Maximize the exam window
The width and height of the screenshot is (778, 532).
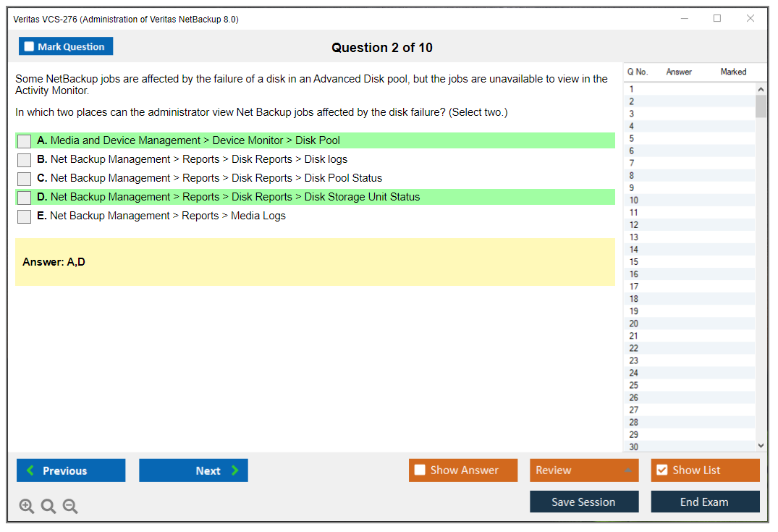[717, 19]
